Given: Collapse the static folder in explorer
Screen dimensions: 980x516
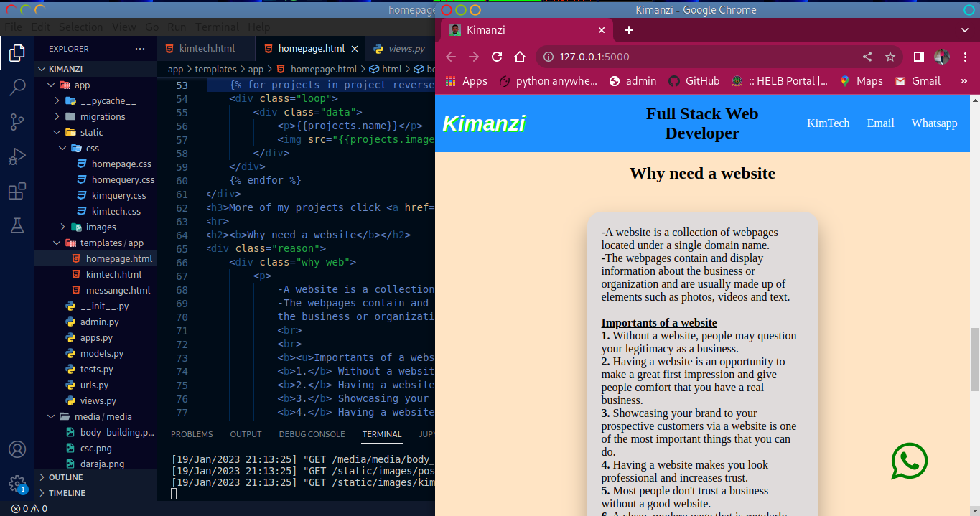Looking at the screenshot, I should tap(91, 132).
